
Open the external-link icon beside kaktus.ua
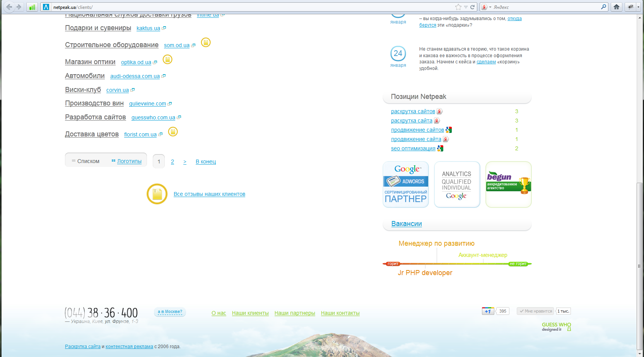pos(164,28)
